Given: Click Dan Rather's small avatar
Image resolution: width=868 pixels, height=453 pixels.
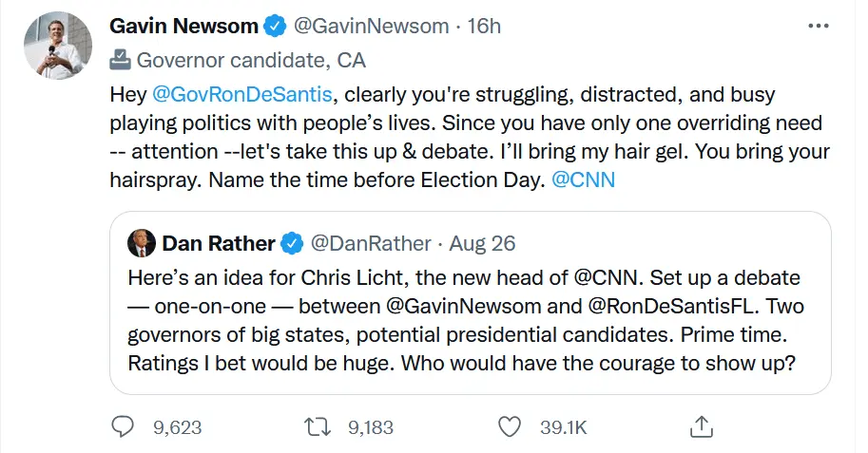Looking at the screenshot, I should 141,243.
